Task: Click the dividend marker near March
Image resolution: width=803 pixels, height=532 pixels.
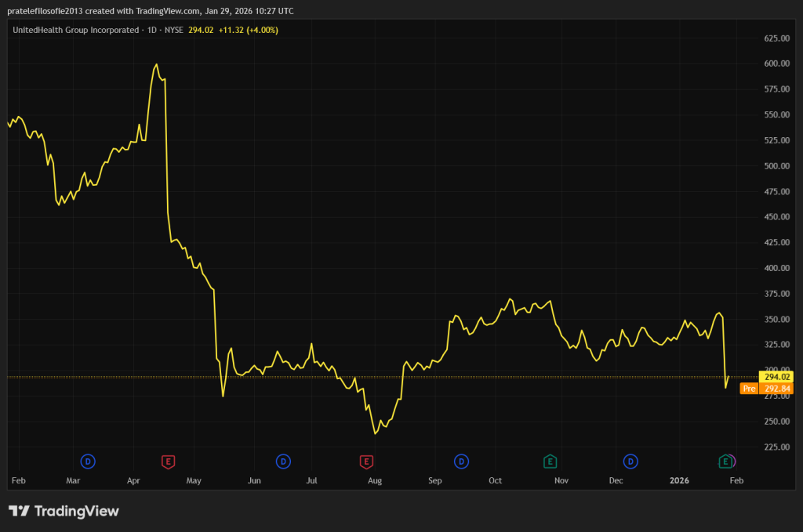Action: click(88, 461)
